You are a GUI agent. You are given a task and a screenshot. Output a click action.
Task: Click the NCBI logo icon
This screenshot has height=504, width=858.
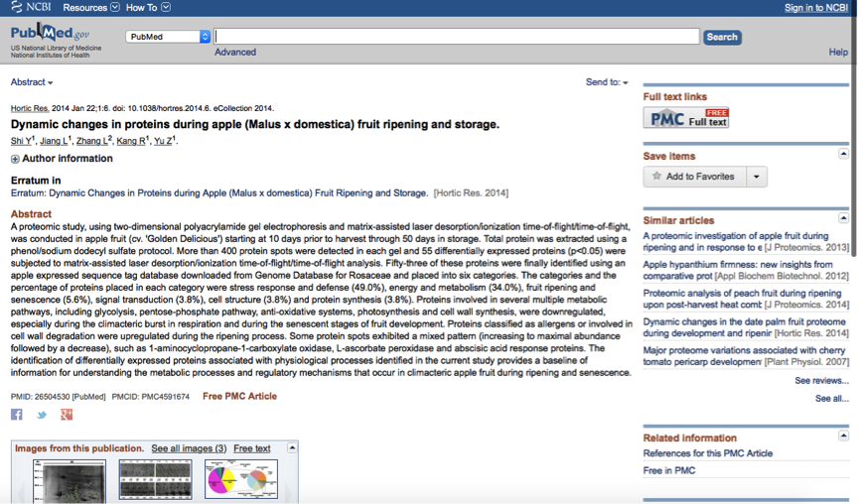coord(17,7)
